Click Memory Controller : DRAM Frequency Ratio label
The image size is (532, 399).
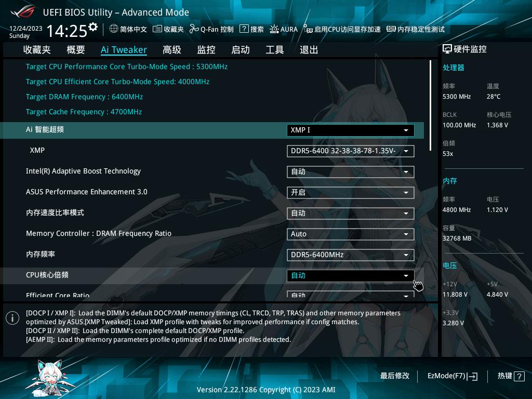pos(99,233)
